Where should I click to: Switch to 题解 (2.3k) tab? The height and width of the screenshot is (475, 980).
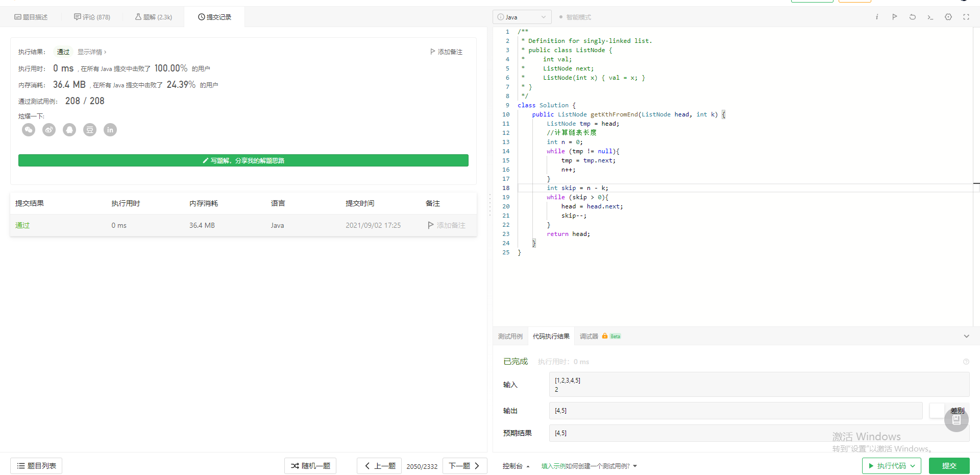153,17
